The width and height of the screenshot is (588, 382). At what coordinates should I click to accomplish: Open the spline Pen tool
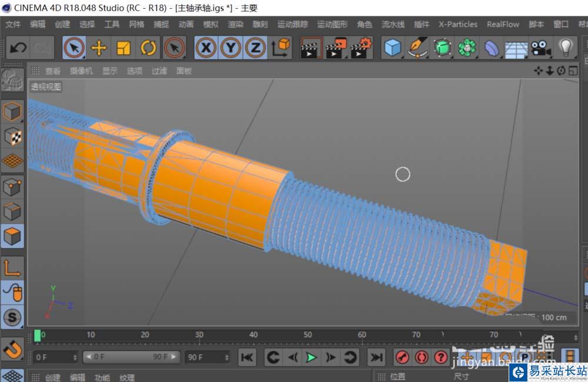point(417,48)
